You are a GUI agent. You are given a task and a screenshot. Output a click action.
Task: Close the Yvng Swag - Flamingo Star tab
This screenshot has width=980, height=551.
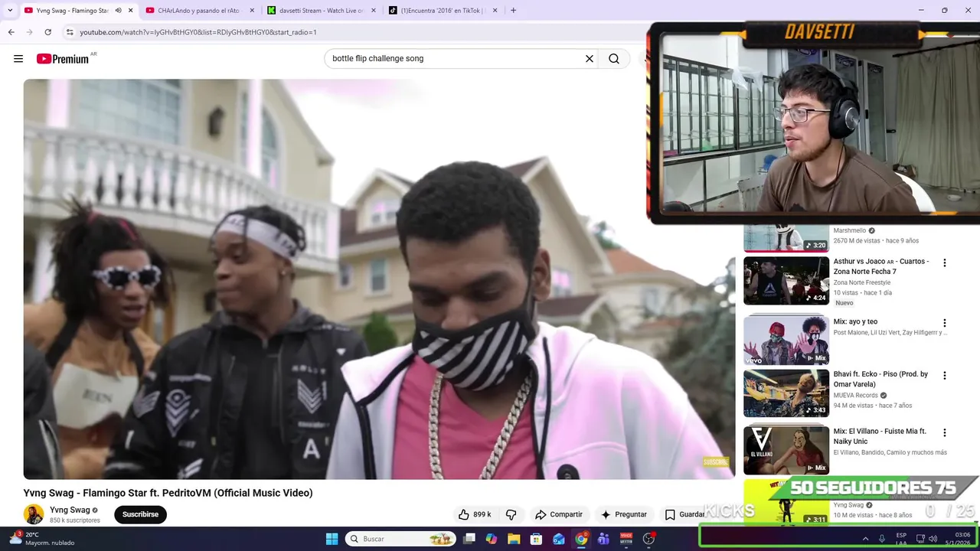pos(131,11)
